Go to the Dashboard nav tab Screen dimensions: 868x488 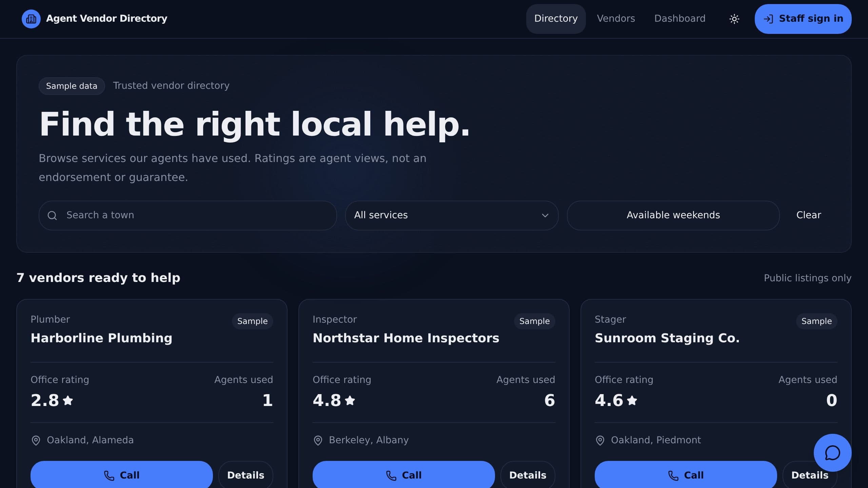point(679,19)
